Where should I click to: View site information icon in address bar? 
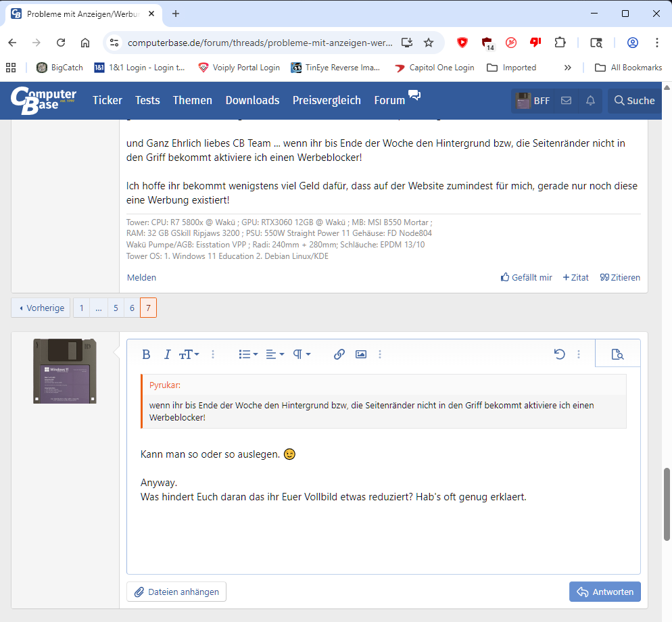[114, 43]
